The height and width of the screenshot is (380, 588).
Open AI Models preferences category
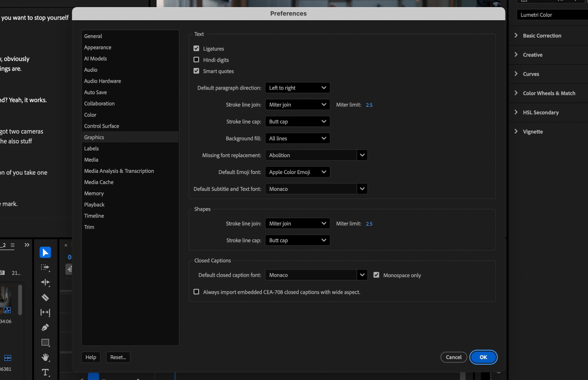click(130, 59)
